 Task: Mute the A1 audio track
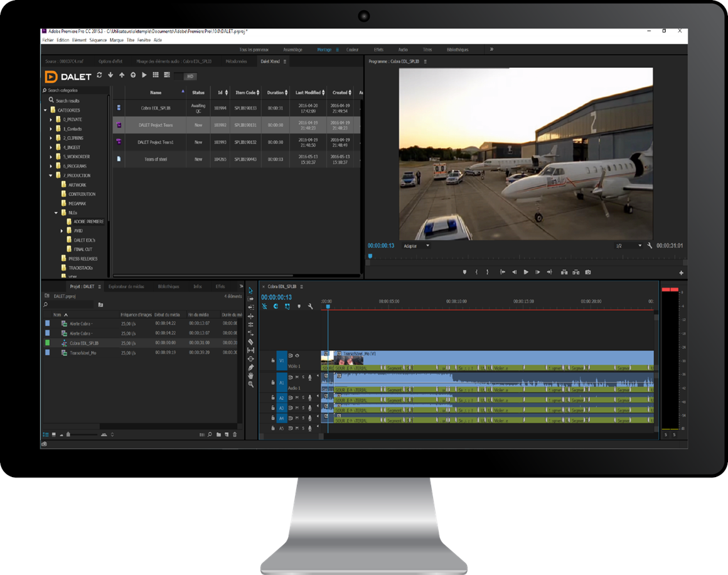[297, 377]
